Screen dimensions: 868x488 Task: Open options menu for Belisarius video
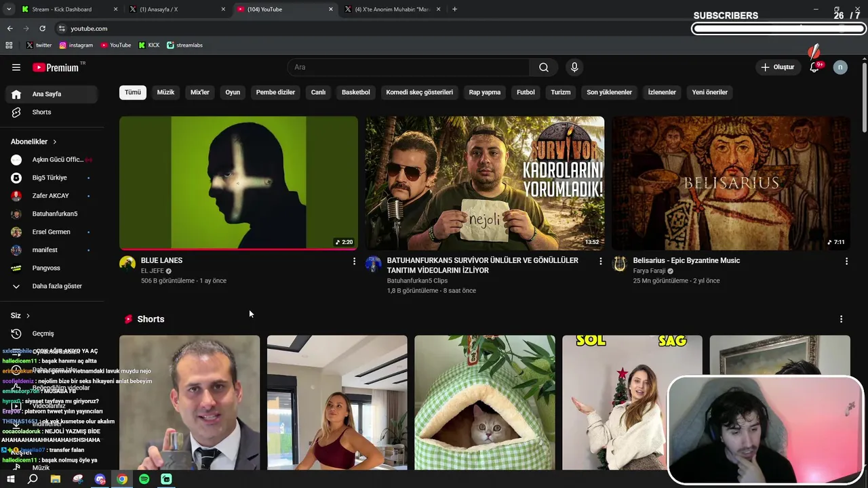pos(846,261)
